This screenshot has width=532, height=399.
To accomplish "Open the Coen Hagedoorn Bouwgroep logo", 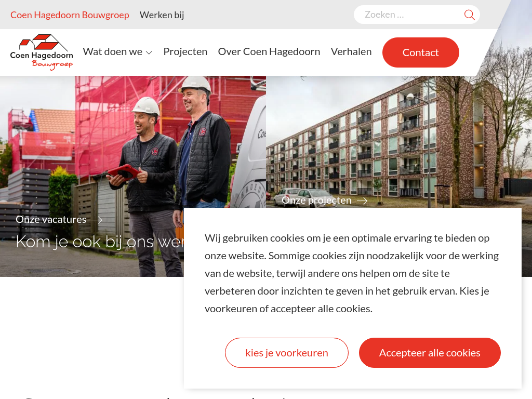I will (42, 52).
